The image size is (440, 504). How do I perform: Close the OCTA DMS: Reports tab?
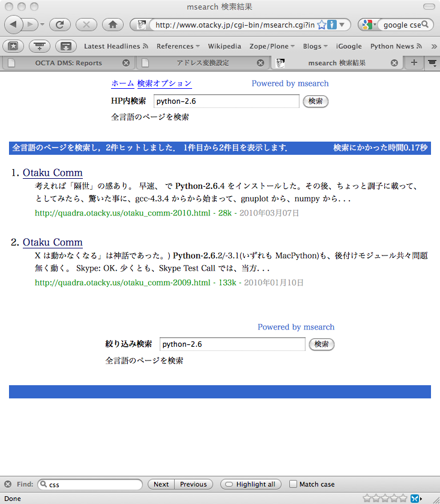[x=126, y=63]
